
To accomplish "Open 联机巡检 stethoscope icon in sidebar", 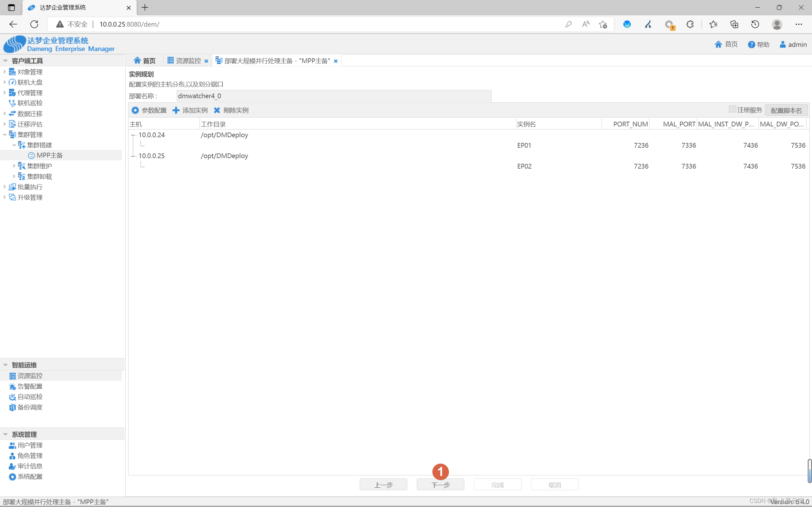I will 12,103.
